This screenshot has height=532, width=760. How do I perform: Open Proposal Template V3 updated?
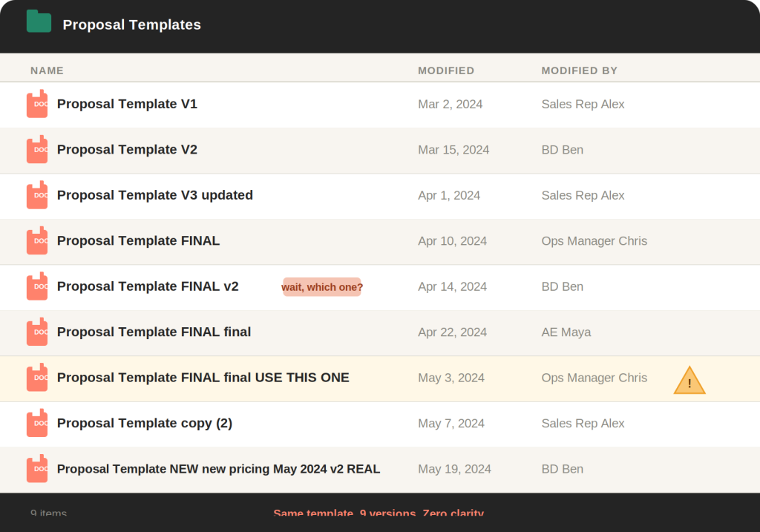coord(154,195)
